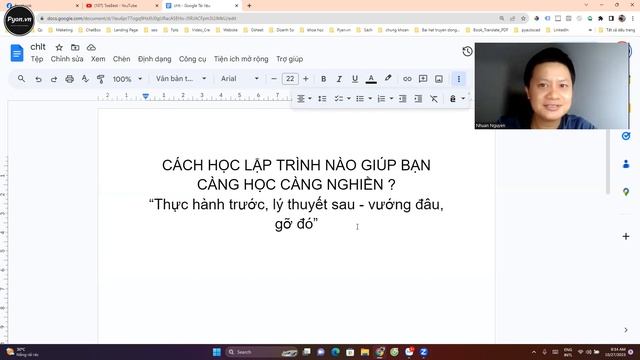This screenshot has width=640, height=360.
Task: Clear the text formatting
Action: click(433, 99)
